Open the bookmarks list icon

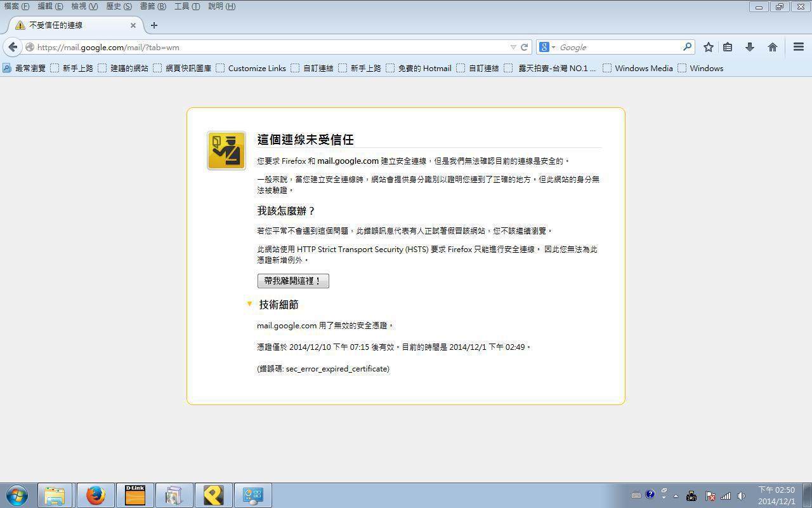click(x=728, y=47)
